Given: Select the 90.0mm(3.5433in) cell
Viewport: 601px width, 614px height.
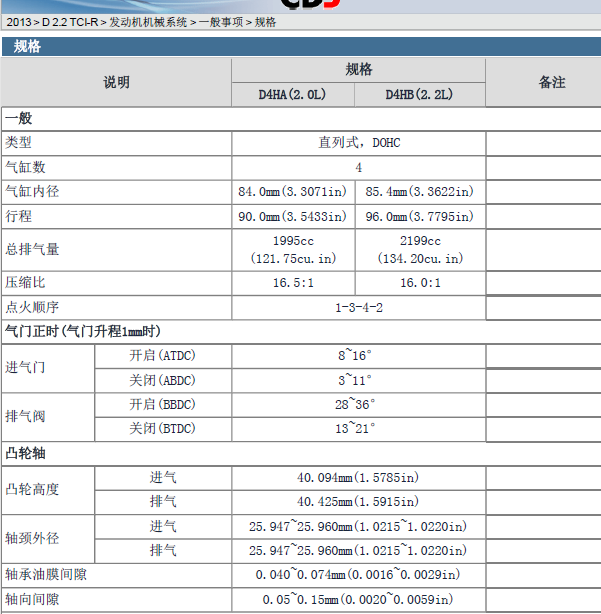Looking at the screenshot, I should pos(293,217).
